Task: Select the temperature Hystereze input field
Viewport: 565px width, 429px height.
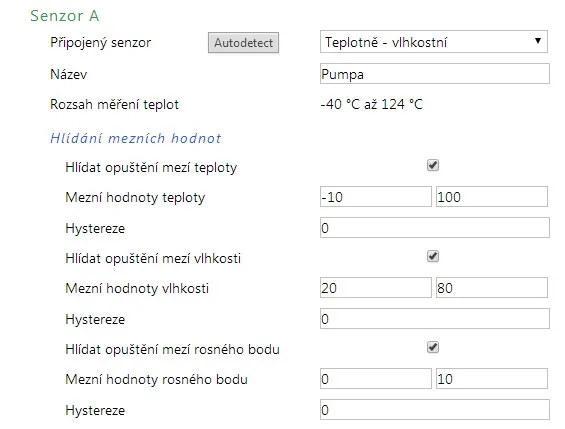Action: coord(435,227)
